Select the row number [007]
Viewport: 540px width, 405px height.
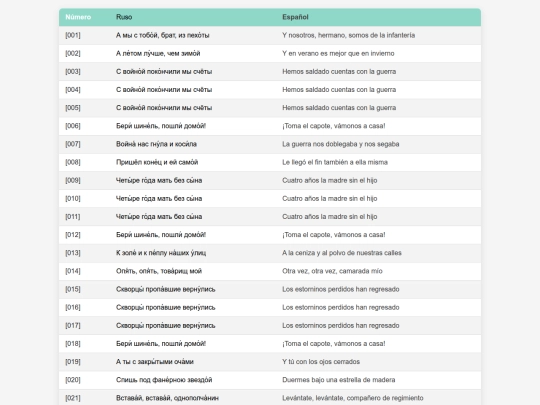(73, 144)
